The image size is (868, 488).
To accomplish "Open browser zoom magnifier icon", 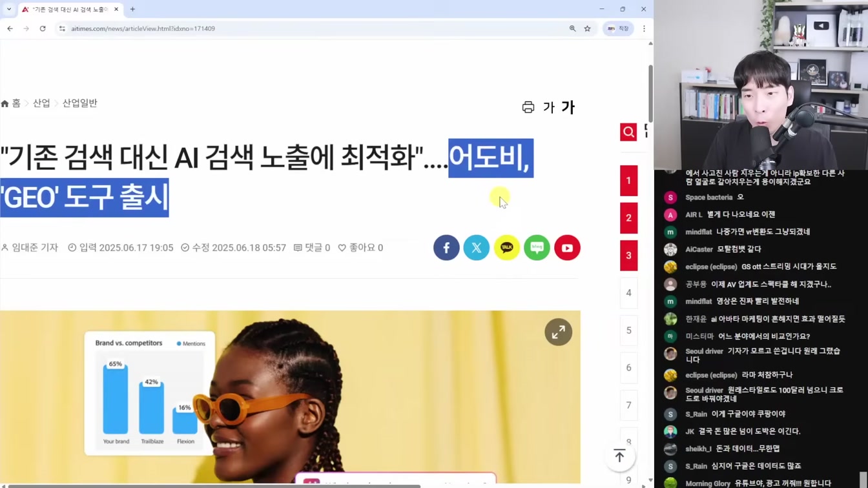I will [572, 28].
